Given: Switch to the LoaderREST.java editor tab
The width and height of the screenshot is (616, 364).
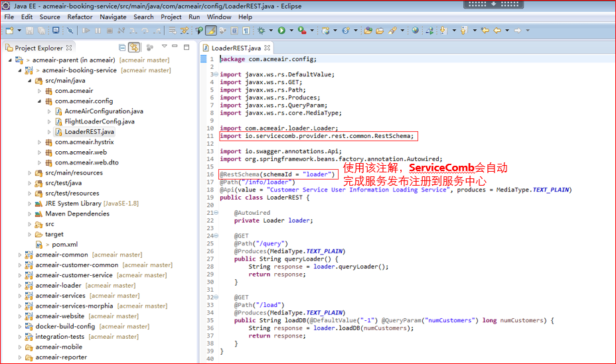Looking at the screenshot, I should pyautogui.click(x=236, y=48).
